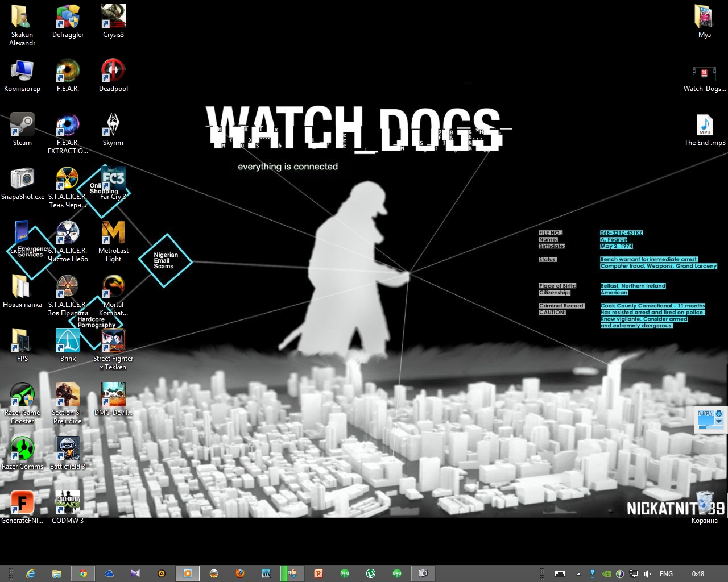Open the blue cloud taskbar icon
Screen dimensions: 728x582
pos(109,573)
